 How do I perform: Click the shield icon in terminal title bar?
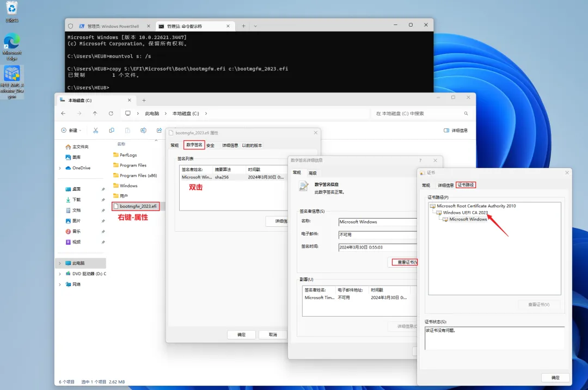(70, 26)
